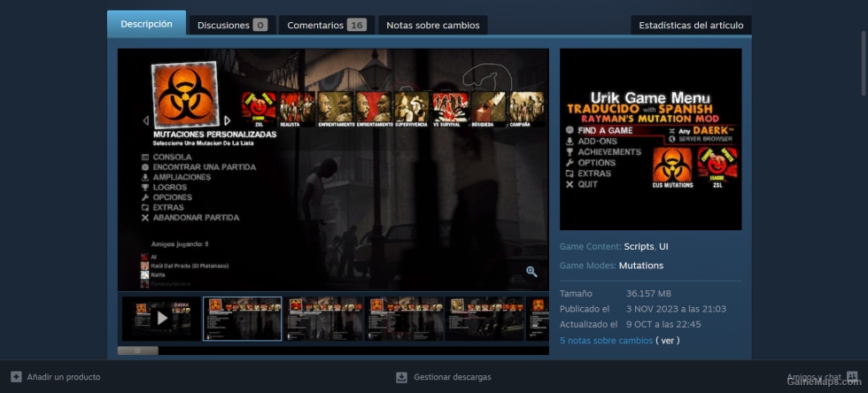
Task: Select the fifth screenshot thumbnail
Action: click(x=484, y=319)
